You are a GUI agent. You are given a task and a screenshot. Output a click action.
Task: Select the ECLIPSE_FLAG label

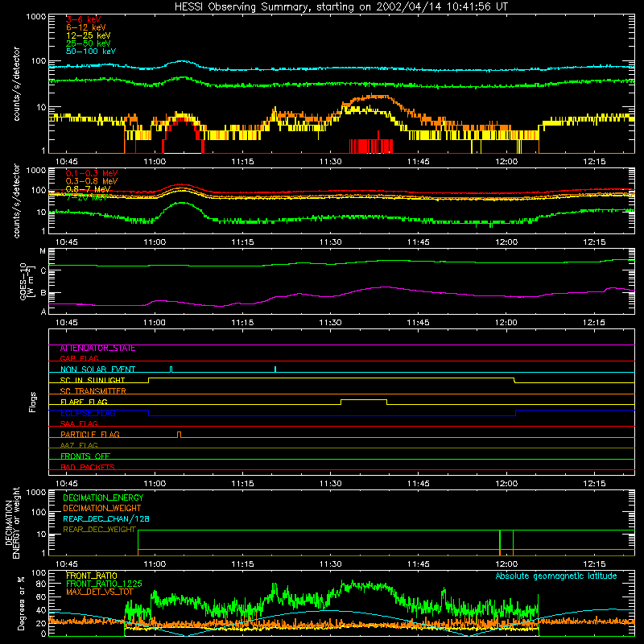click(88, 413)
